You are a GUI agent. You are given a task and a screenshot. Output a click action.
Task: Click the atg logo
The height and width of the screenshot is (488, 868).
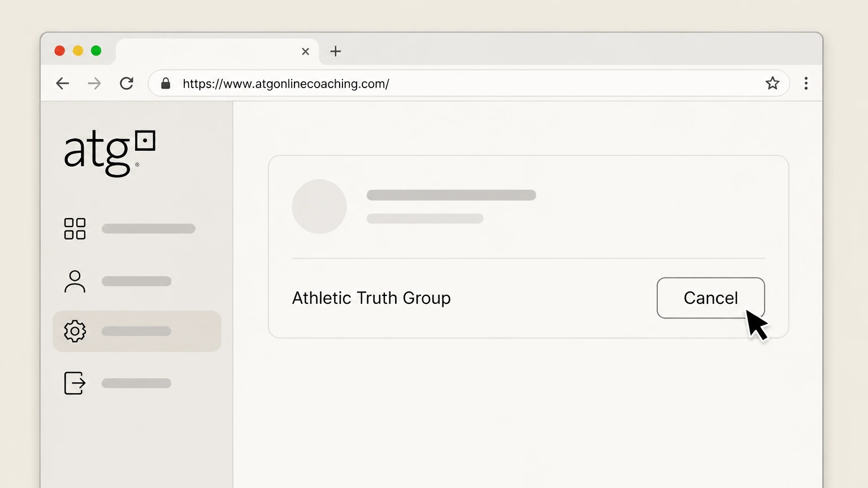(110, 154)
